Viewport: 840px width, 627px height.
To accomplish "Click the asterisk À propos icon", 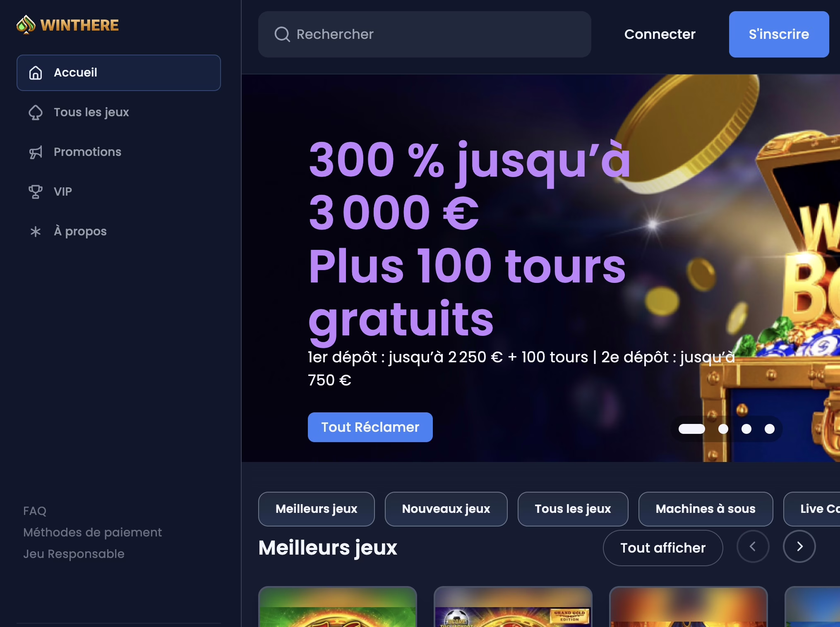I will coord(36,232).
